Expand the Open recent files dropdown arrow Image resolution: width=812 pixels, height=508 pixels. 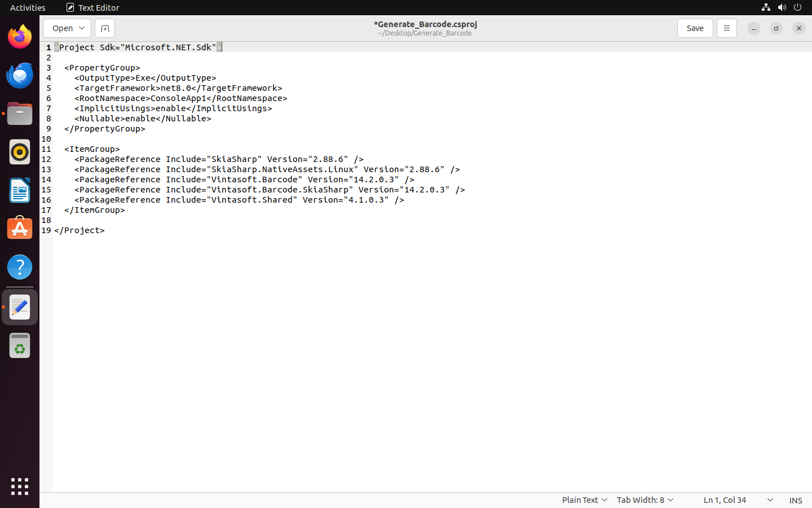click(x=82, y=28)
